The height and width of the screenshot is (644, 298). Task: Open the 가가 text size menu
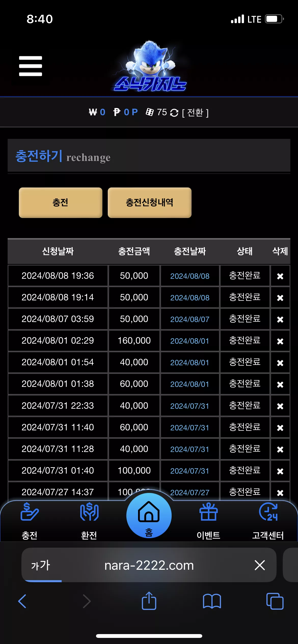pos(41,565)
